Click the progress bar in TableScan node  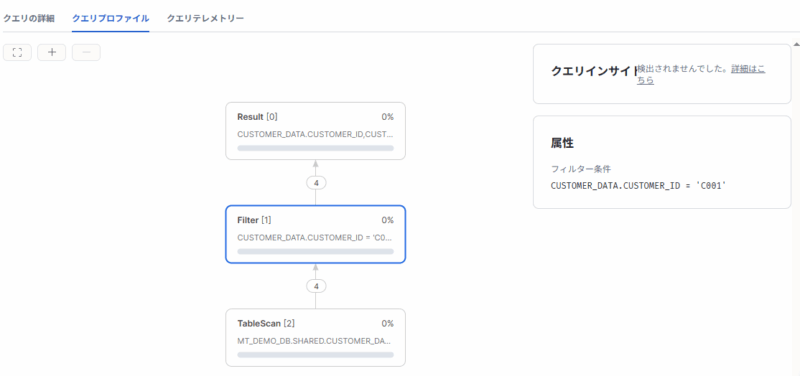tap(315, 355)
